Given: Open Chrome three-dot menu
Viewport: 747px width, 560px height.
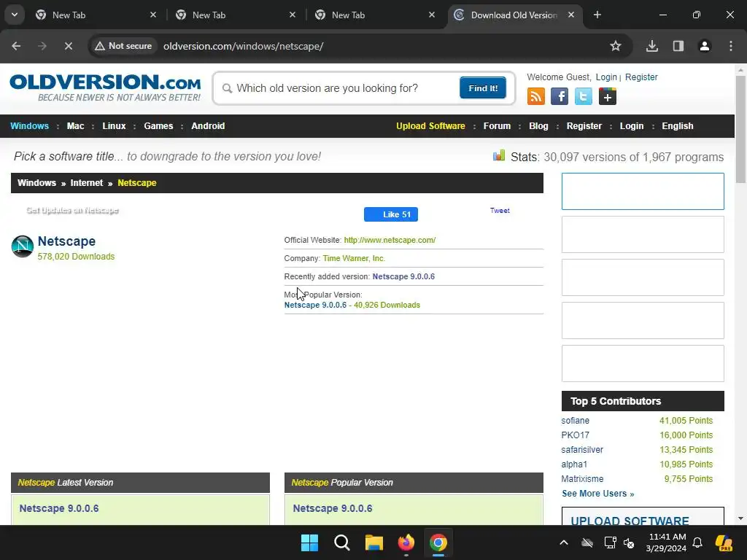Looking at the screenshot, I should click(731, 46).
